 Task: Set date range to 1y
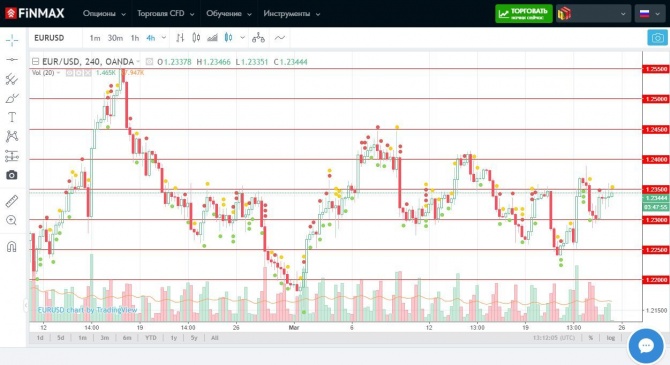(173, 338)
